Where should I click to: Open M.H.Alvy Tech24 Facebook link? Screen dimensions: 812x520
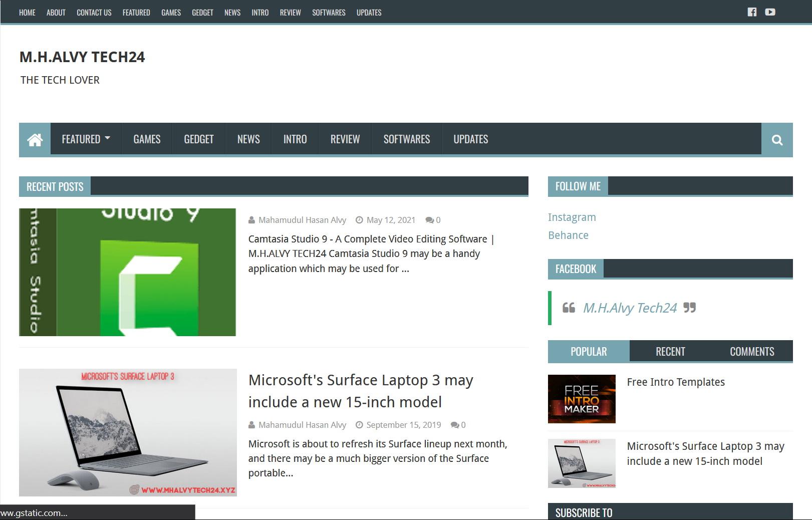click(x=630, y=308)
